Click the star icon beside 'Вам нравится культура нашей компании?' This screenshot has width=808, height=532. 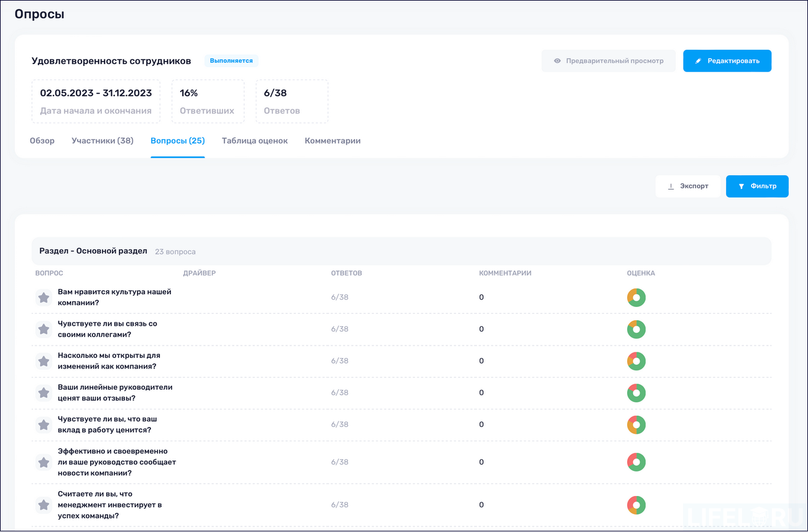tap(43, 297)
